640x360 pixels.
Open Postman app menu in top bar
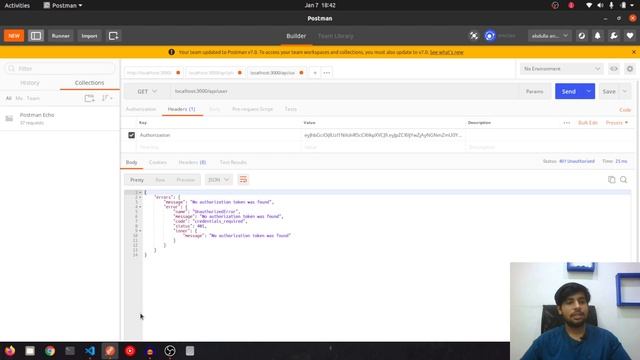point(62,5)
